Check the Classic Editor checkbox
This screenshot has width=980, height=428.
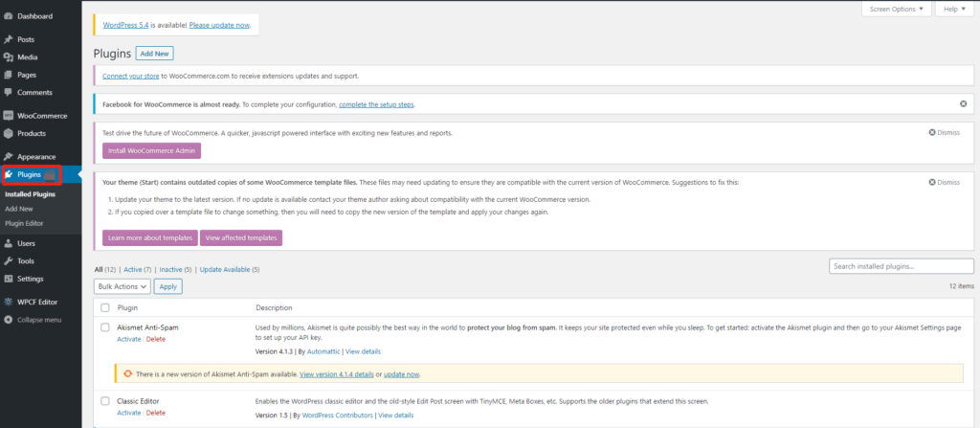click(105, 401)
